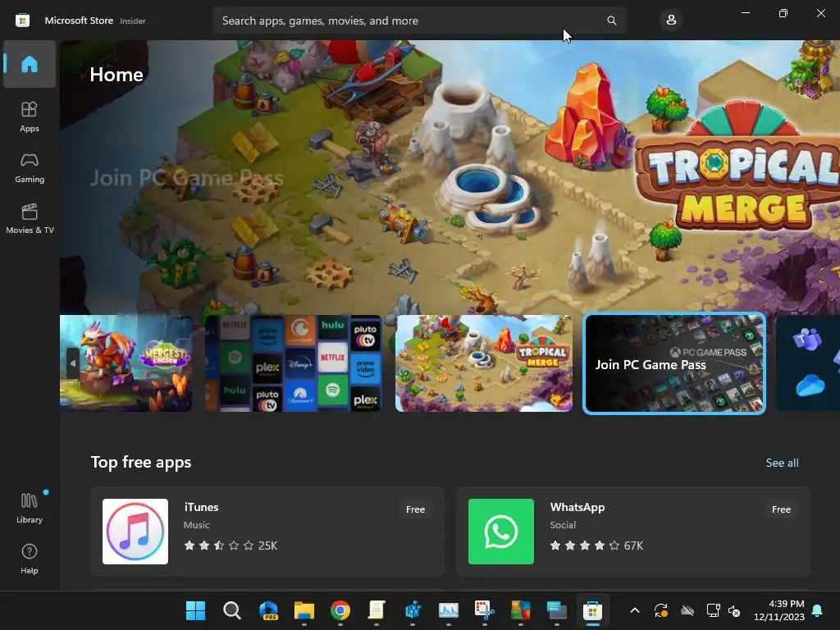Click the iTunes star rating 25K

coord(231,546)
